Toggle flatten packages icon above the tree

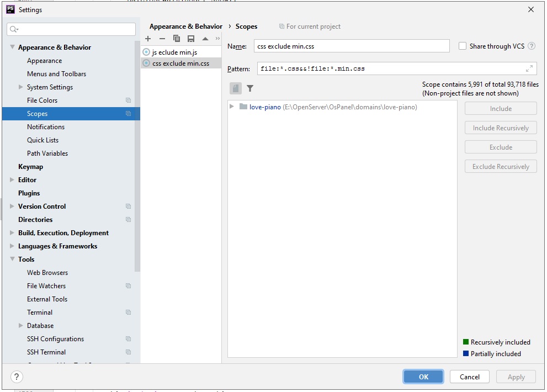(x=236, y=88)
